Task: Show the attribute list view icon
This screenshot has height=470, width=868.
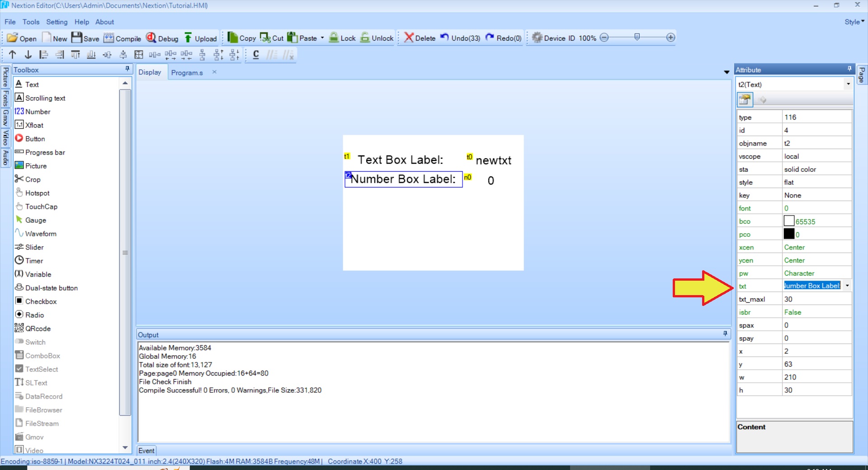Action: click(745, 99)
